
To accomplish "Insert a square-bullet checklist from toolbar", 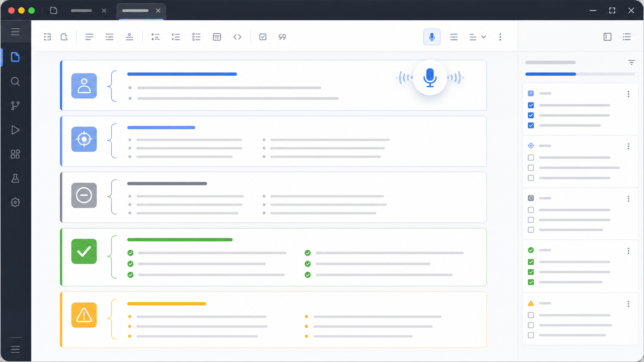I will tap(196, 37).
